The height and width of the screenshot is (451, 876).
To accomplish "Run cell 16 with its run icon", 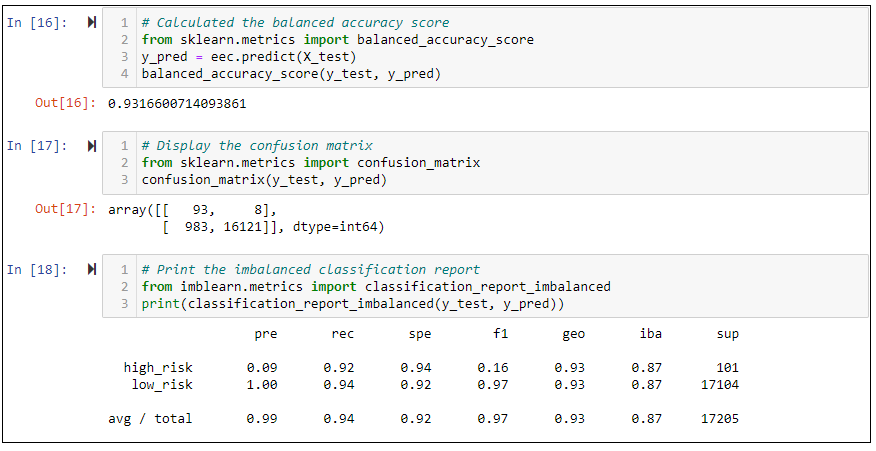I will tap(92, 22).
